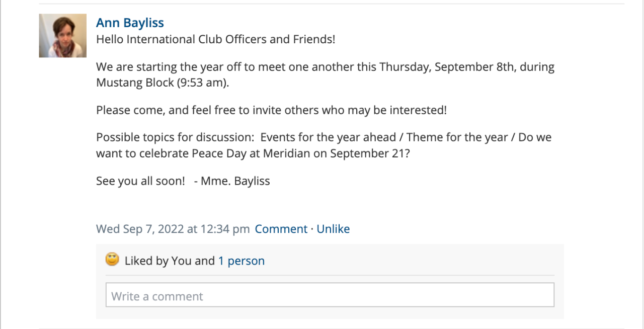The image size is (644, 329).
Task: Focus the "Write a comment" field
Action: click(330, 296)
